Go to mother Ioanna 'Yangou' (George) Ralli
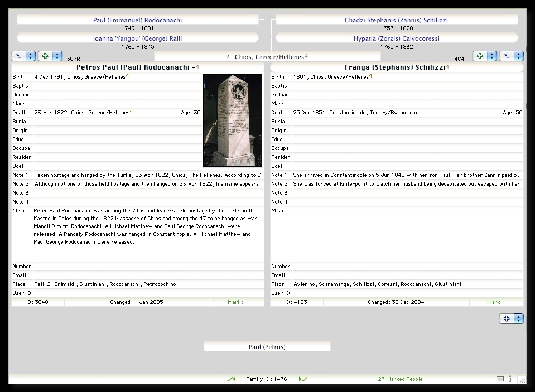 pos(137,39)
